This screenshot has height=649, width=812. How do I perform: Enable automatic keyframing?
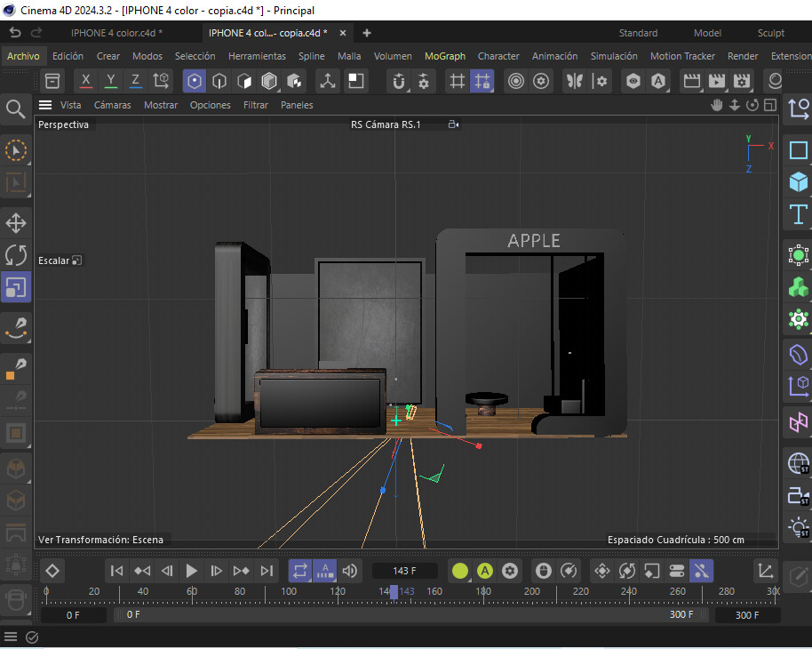485,571
